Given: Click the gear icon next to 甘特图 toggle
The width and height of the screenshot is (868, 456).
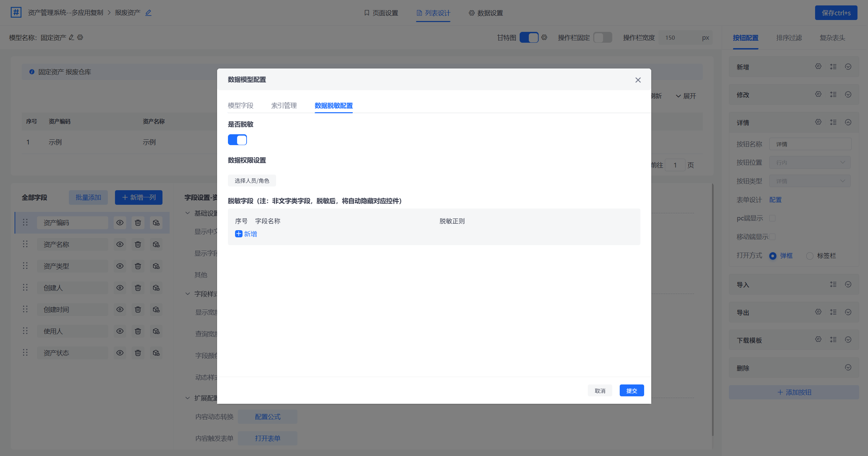Looking at the screenshot, I should (x=544, y=37).
